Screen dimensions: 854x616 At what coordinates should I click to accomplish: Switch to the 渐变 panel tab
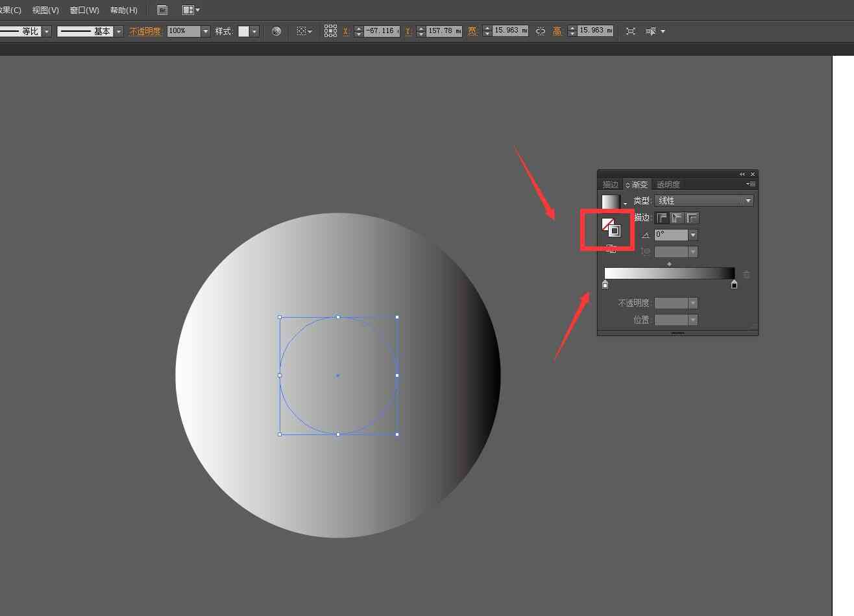[637, 185]
